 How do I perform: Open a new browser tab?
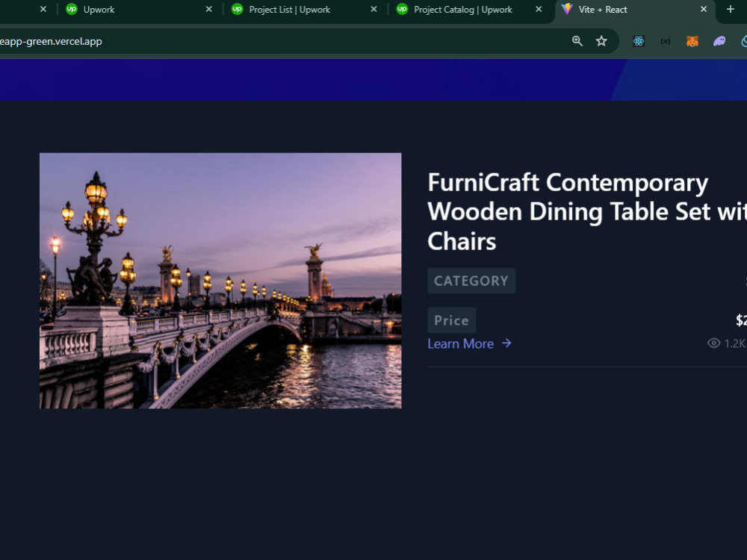tap(730, 9)
